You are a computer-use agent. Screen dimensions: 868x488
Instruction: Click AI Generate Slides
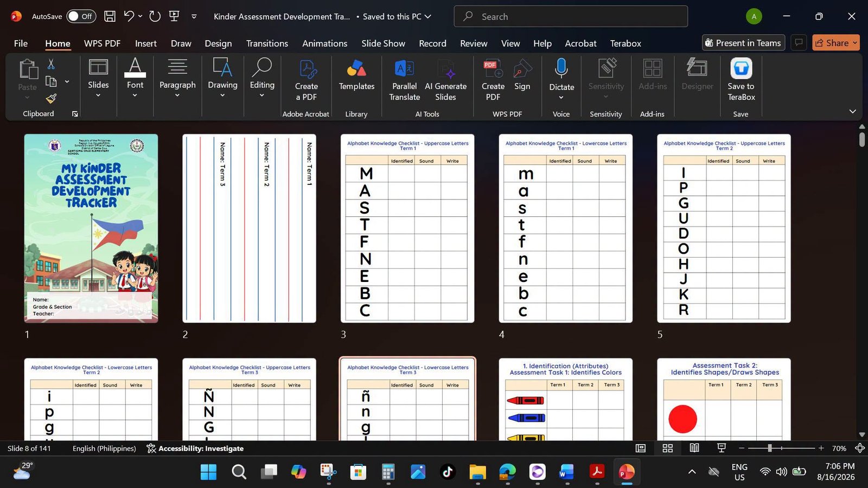click(445, 80)
